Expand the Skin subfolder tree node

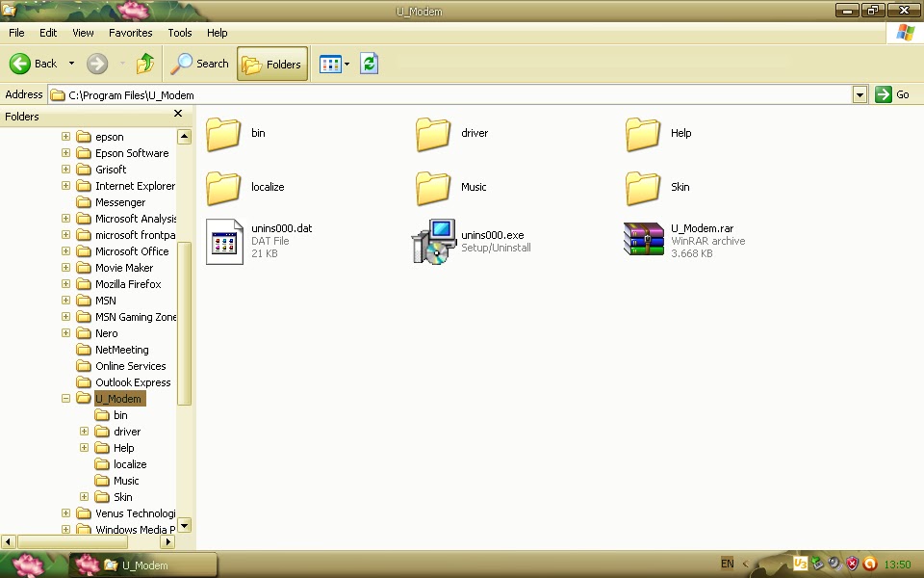pos(85,497)
